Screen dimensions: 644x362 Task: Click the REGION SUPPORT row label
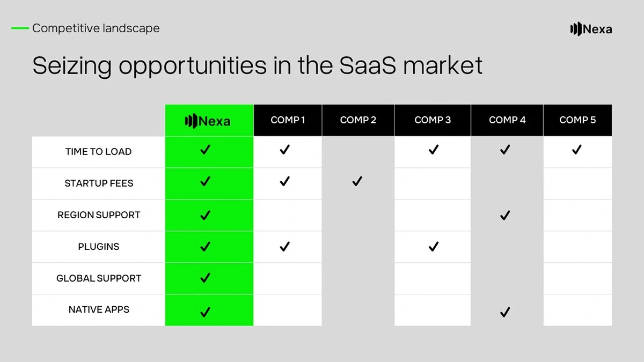point(99,215)
